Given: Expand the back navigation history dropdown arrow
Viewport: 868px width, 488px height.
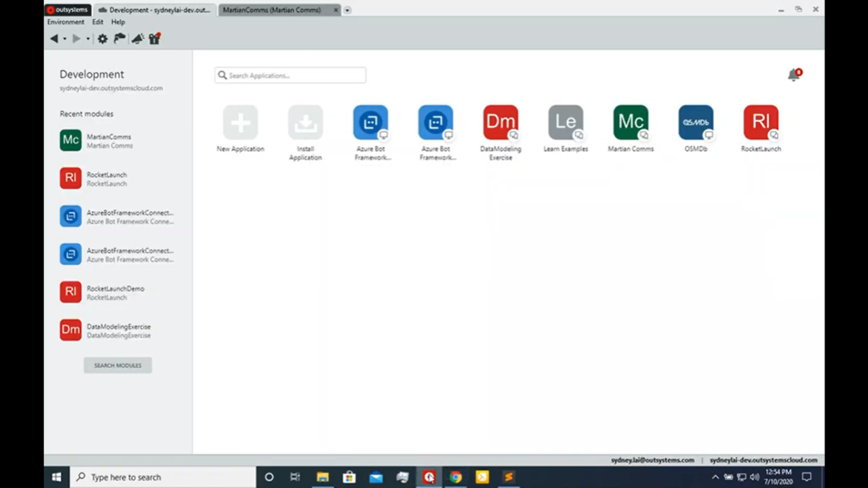Looking at the screenshot, I should (65, 39).
